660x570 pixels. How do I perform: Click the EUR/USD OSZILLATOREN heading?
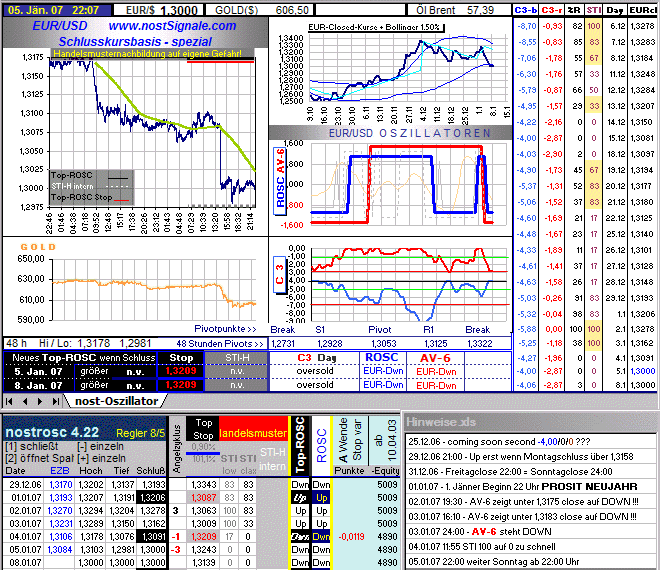click(x=410, y=133)
